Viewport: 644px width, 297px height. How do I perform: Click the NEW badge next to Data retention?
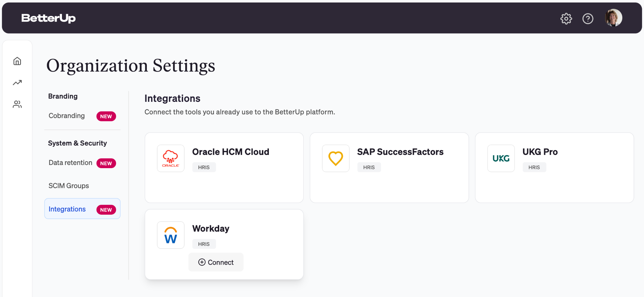pyautogui.click(x=106, y=163)
